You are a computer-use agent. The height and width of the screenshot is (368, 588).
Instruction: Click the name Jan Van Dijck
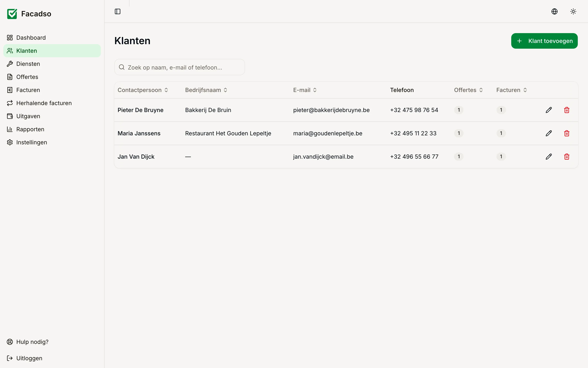136,157
